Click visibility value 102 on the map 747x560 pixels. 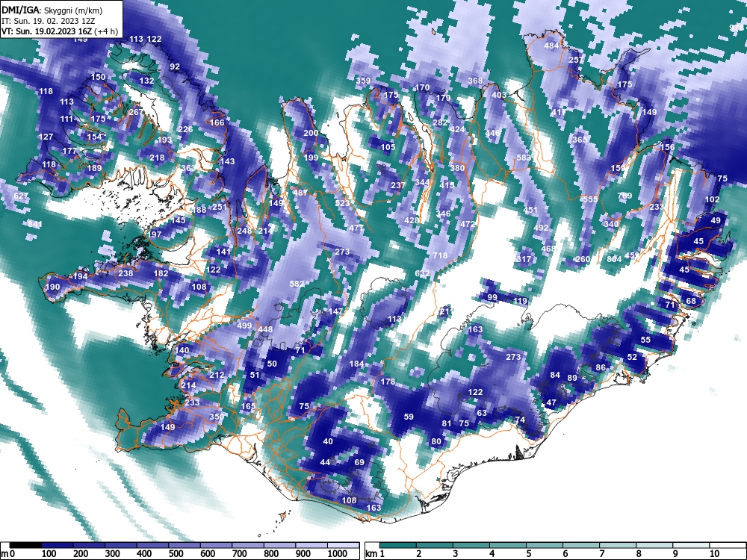click(713, 199)
